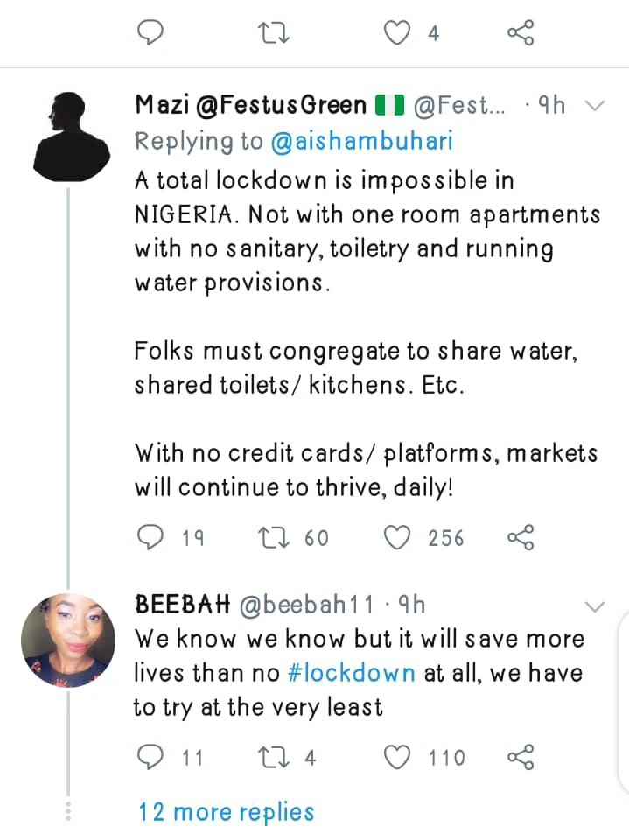
Task: Share BEEBAH's tweet
Action: pyautogui.click(x=520, y=757)
